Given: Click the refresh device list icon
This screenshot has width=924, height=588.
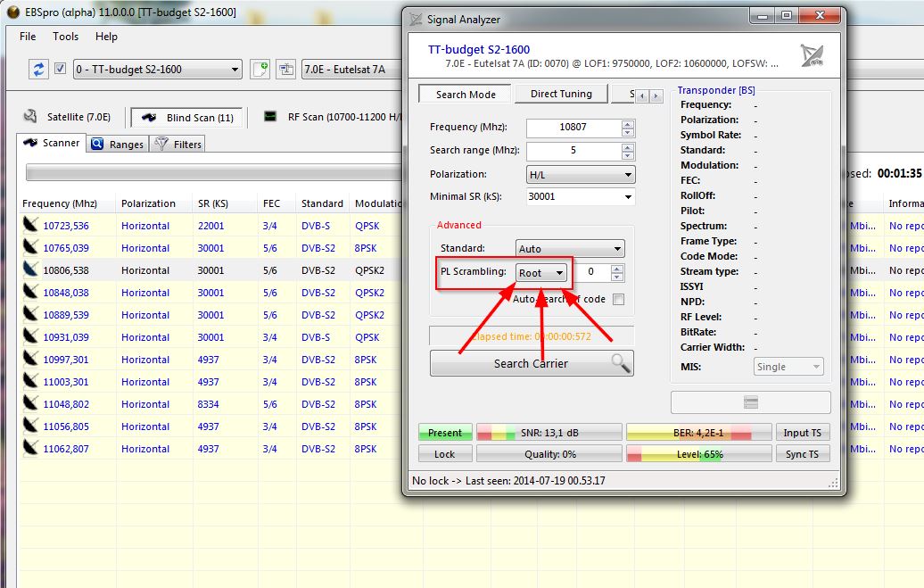Looking at the screenshot, I should tap(38, 69).
